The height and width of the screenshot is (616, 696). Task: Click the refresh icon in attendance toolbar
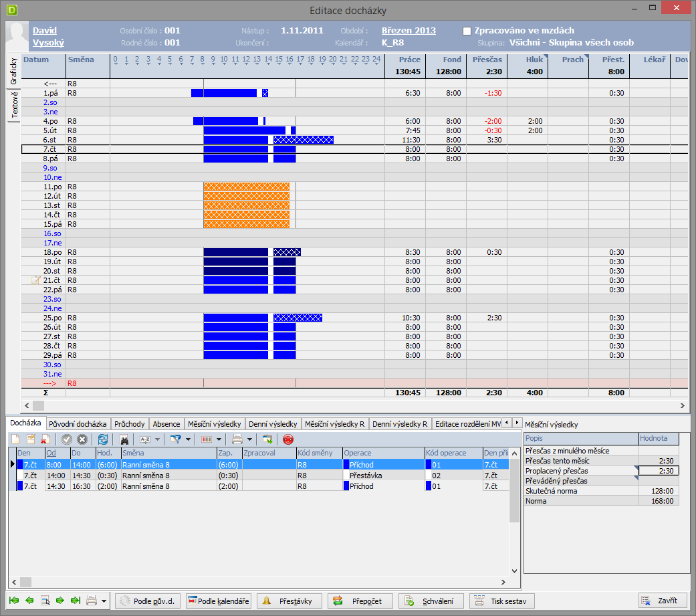[102, 439]
